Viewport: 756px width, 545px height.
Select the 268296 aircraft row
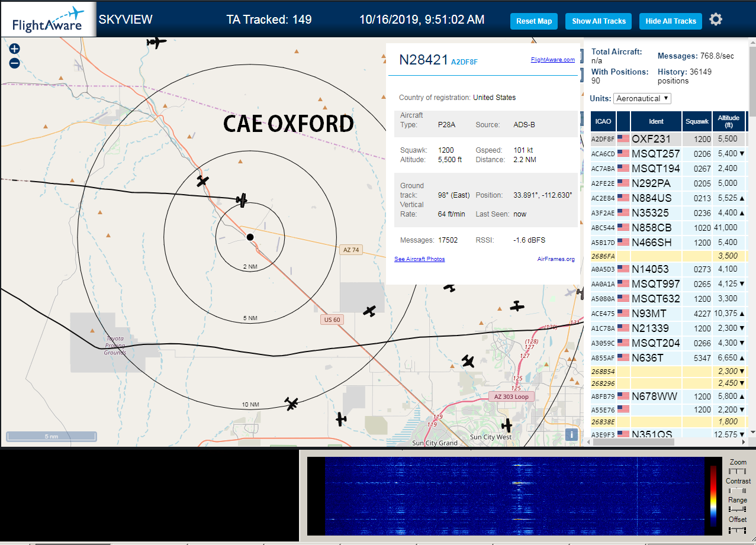pos(669,383)
